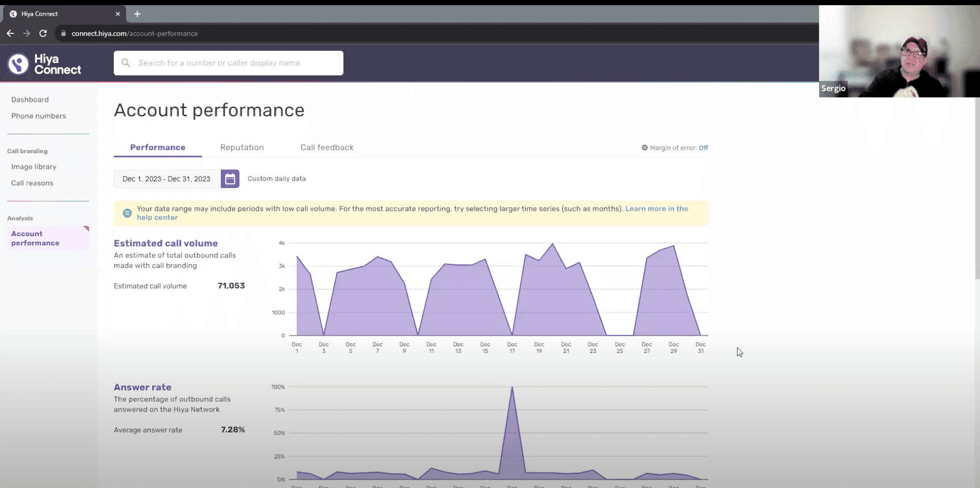Click the Call branding section label
Viewport: 980px width, 488px height.
tap(28, 151)
